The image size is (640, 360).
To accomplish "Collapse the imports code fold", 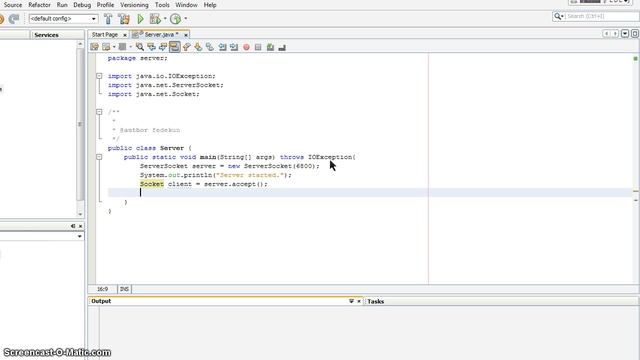I will click(99, 76).
